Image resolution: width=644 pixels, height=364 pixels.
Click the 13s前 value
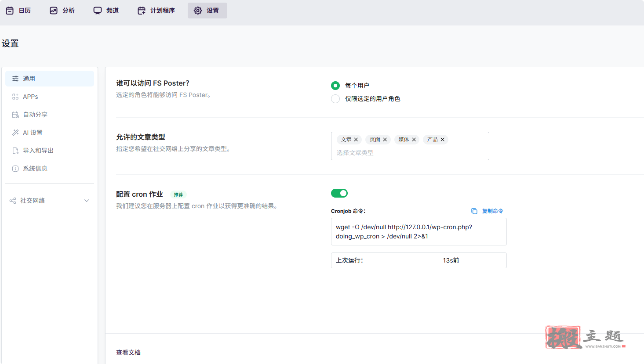tap(451, 260)
